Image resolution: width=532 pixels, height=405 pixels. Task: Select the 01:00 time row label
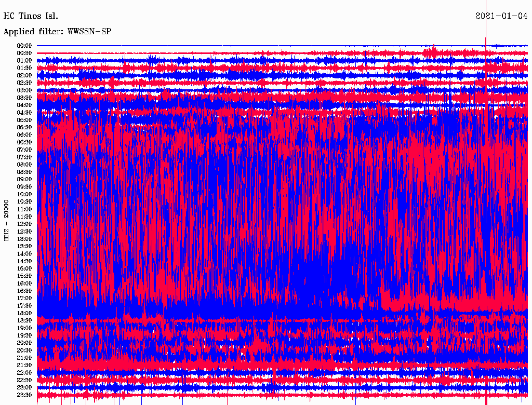coord(24,61)
